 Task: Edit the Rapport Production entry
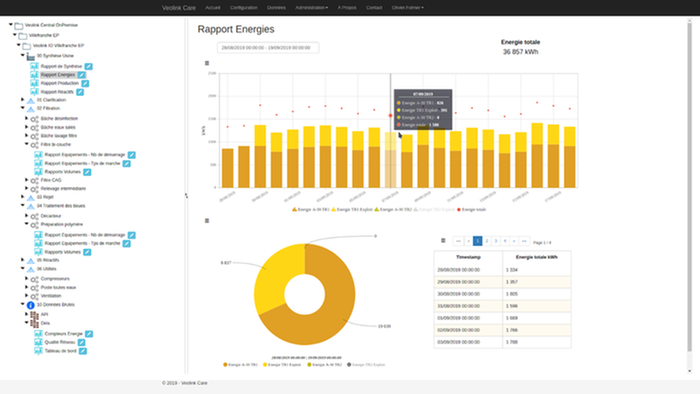(85, 83)
